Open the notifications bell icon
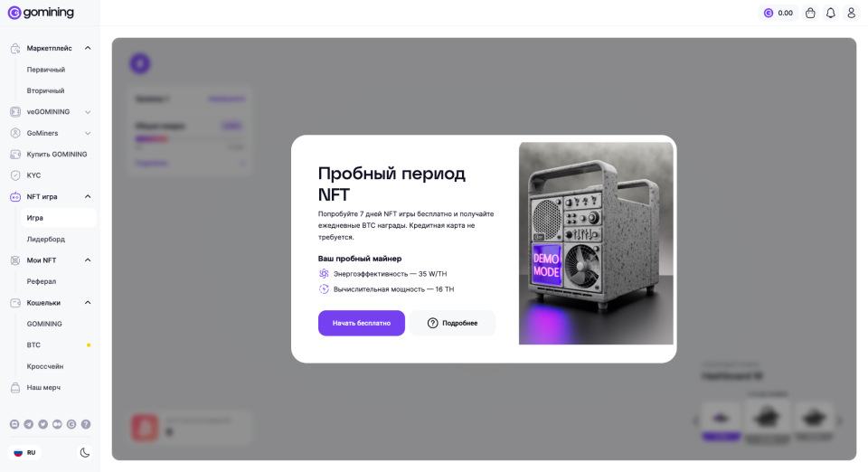 830,13
